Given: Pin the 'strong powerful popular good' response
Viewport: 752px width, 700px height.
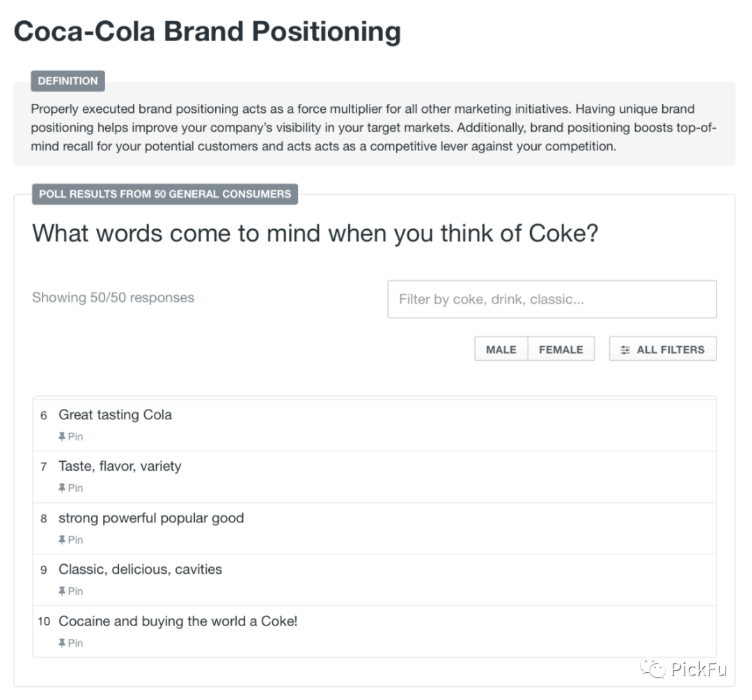Looking at the screenshot, I should [x=70, y=540].
